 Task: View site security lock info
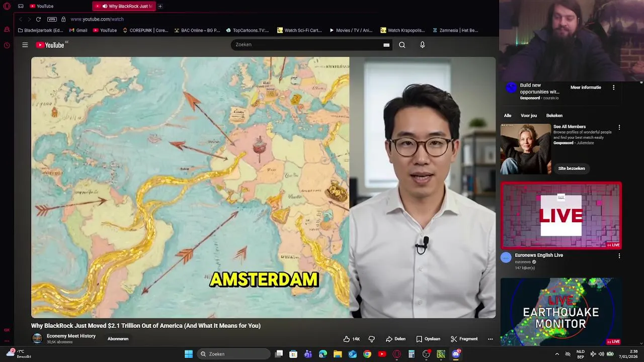click(63, 19)
